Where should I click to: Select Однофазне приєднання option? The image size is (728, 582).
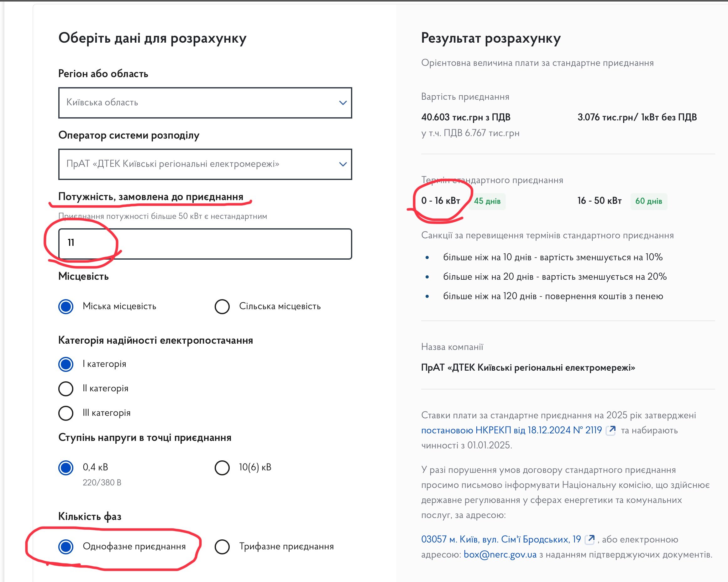click(66, 547)
